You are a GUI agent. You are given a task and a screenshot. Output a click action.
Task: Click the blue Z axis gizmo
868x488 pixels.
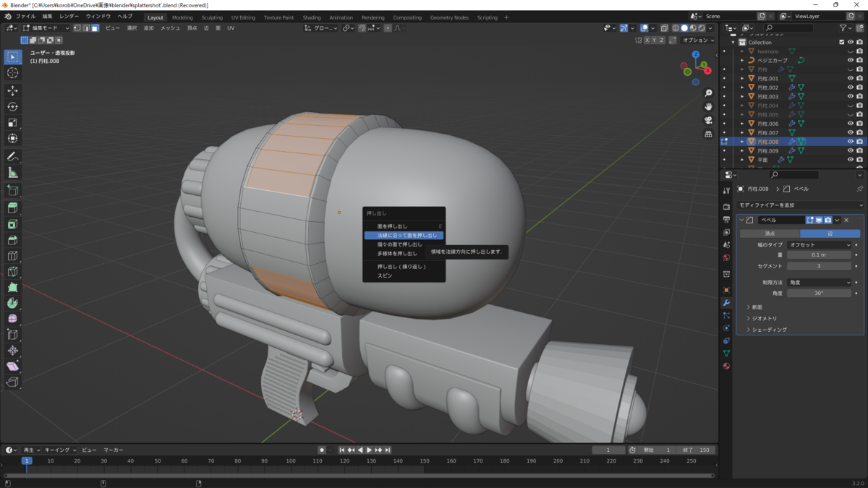coord(695,54)
